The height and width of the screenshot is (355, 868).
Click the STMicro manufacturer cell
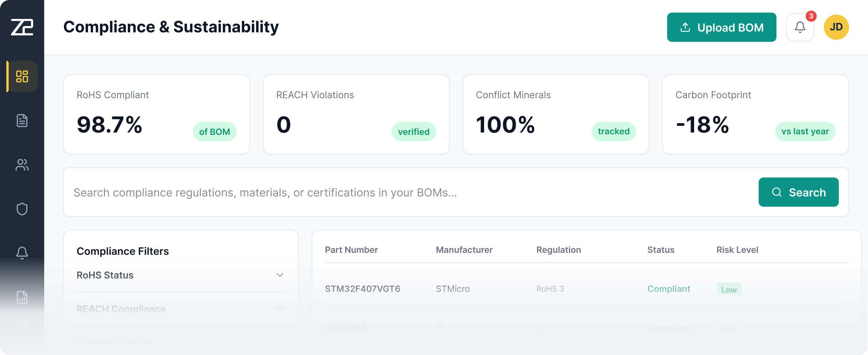[453, 289]
